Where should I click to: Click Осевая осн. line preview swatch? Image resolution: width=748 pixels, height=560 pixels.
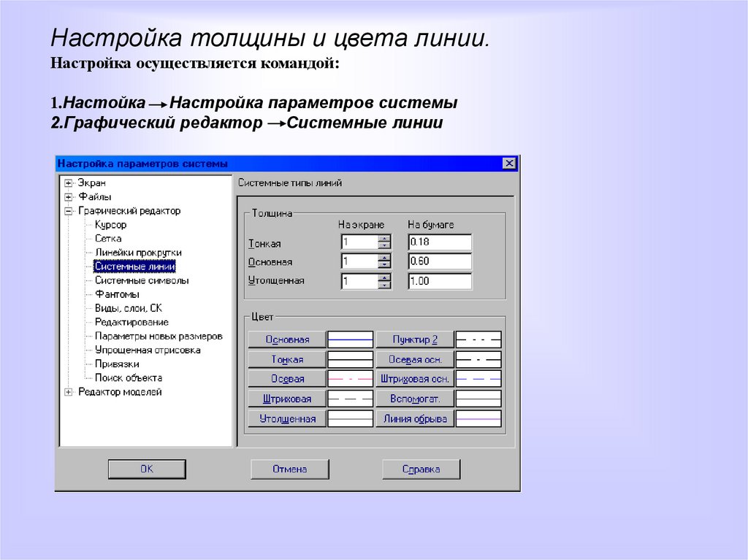(x=478, y=359)
